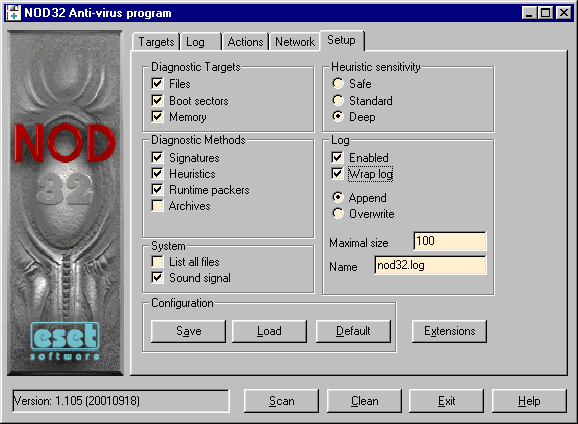Uncheck Runtime packers

click(x=157, y=190)
